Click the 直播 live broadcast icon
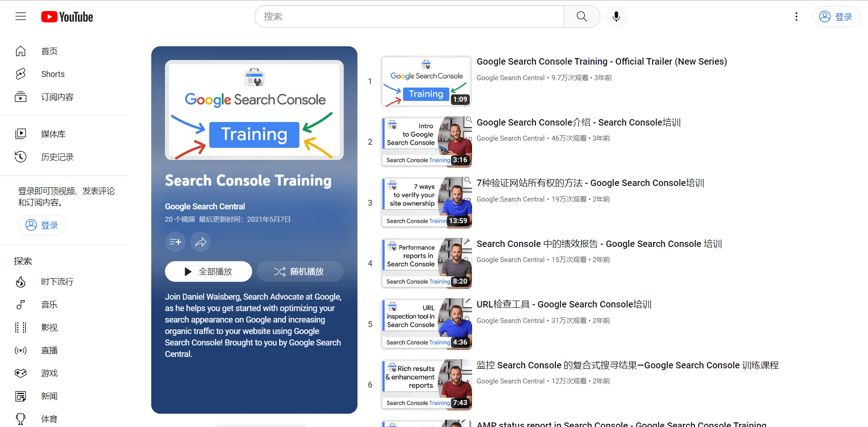Viewport: 868px width, 427px height. point(21,350)
